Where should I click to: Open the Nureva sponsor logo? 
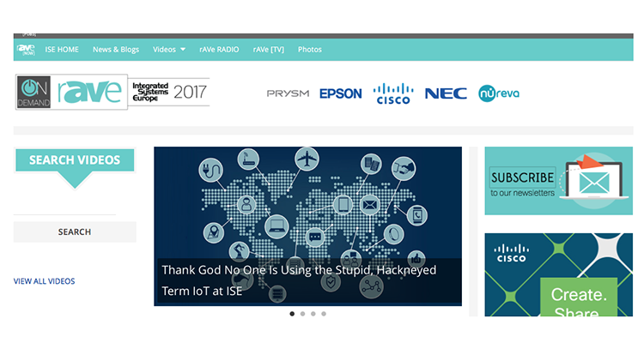click(499, 93)
